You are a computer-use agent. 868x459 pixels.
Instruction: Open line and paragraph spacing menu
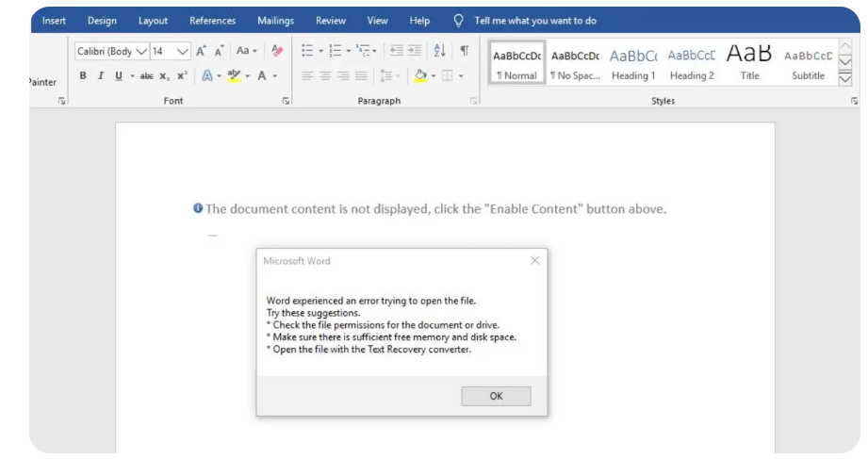[x=390, y=75]
